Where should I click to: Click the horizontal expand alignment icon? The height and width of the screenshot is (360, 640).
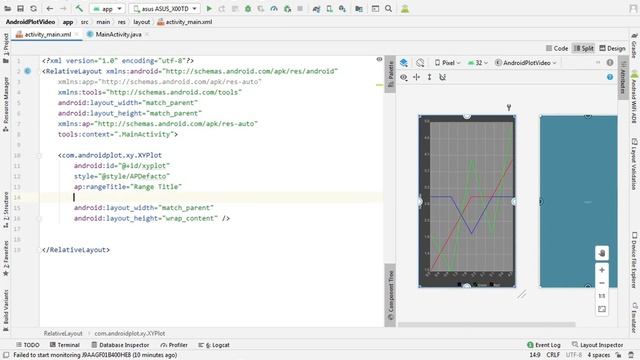coord(416,77)
